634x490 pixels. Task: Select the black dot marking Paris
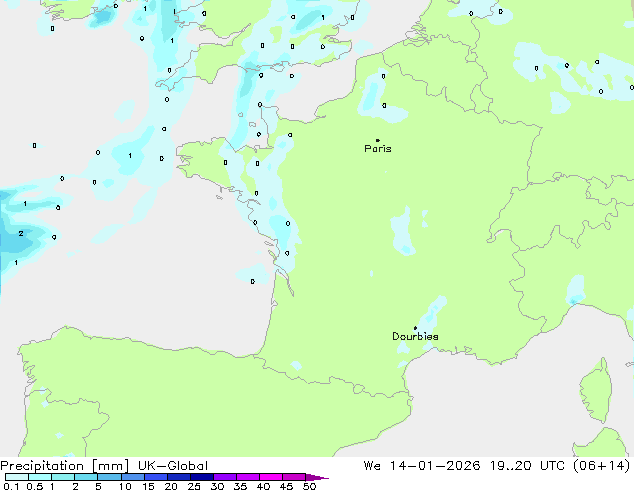pyautogui.click(x=377, y=140)
